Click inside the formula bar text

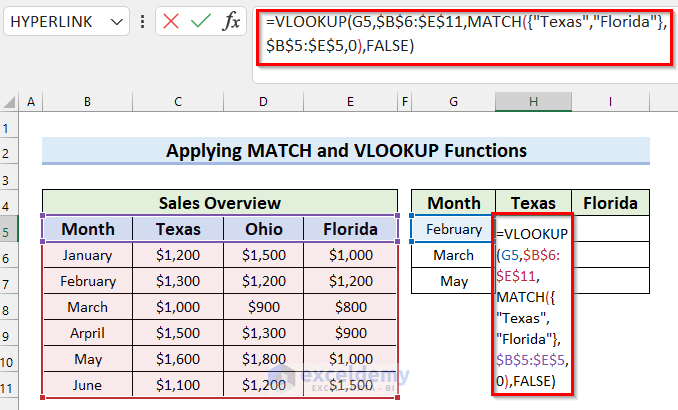(466, 34)
